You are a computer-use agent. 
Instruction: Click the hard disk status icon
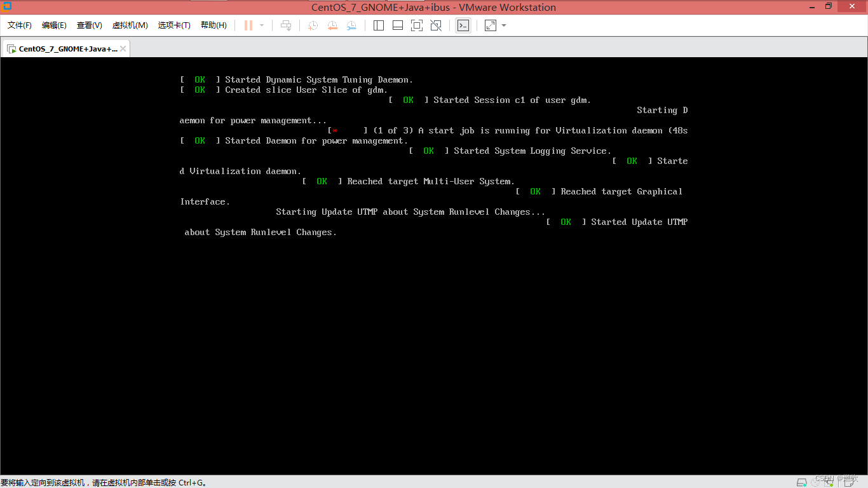(x=802, y=482)
